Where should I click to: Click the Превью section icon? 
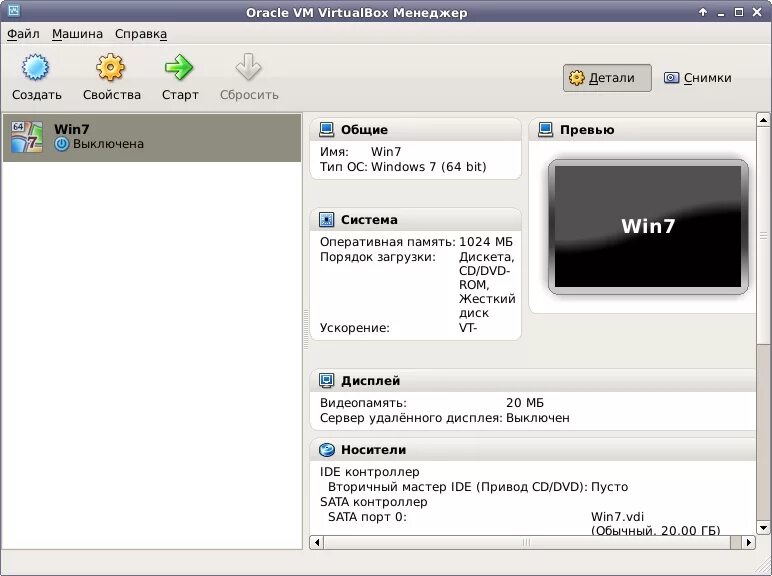tap(545, 129)
